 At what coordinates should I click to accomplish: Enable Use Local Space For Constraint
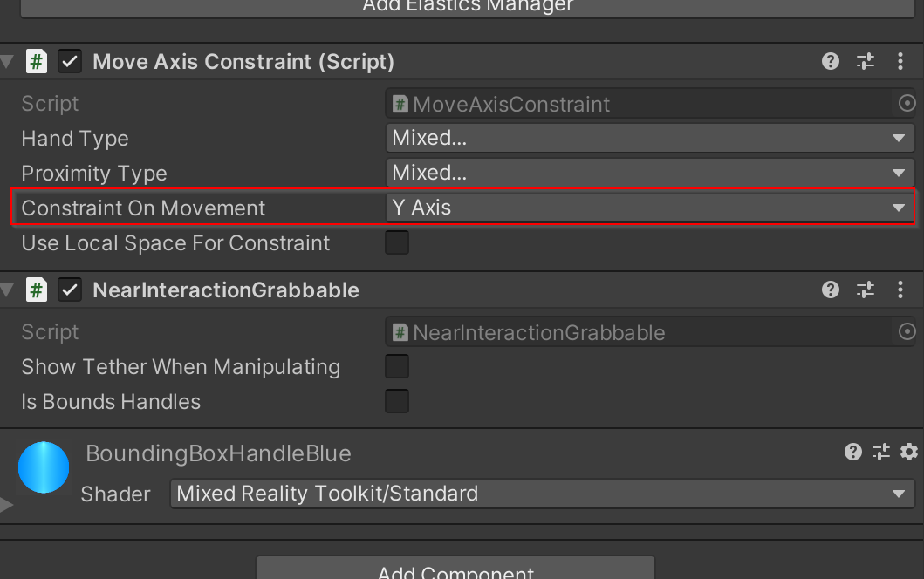(x=397, y=242)
